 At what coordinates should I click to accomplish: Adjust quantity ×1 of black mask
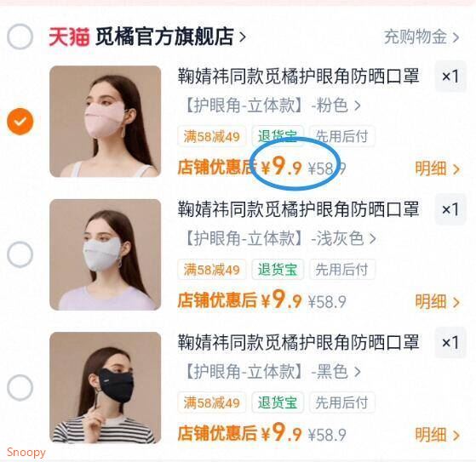[450, 343]
